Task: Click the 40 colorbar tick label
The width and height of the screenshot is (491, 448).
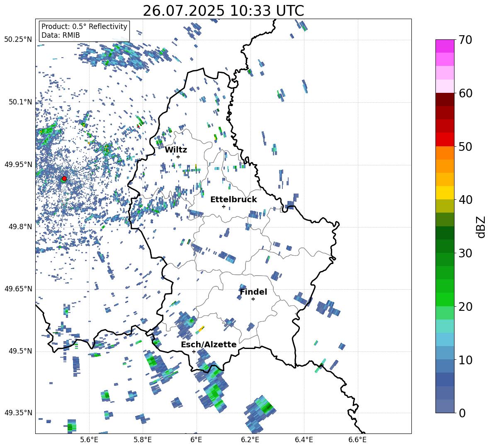Action: [x=465, y=200]
